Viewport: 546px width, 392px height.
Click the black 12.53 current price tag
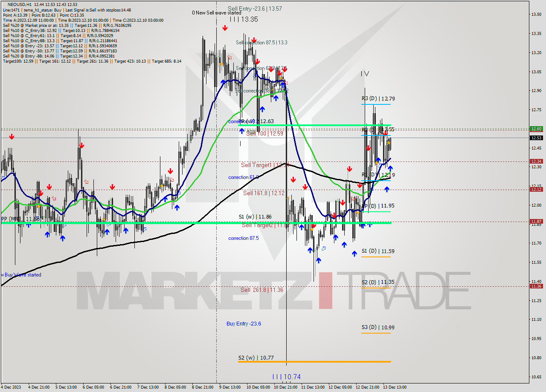[536, 138]
